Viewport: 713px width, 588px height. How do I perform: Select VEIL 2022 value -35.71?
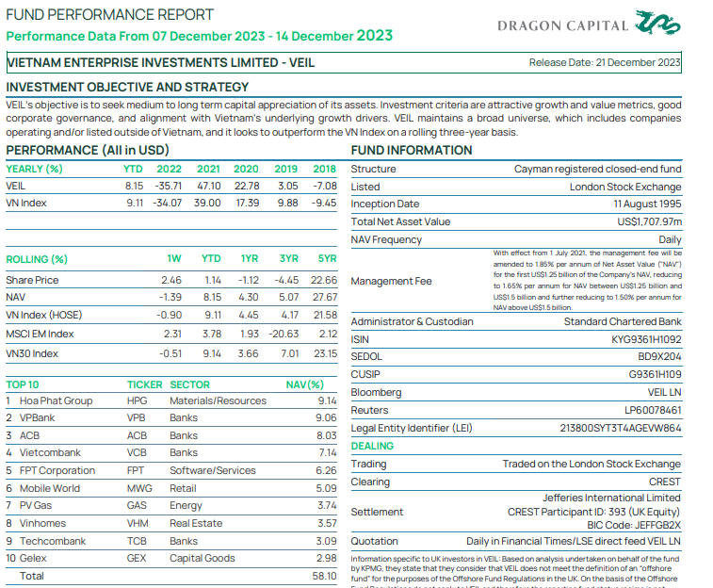(168, 186)
